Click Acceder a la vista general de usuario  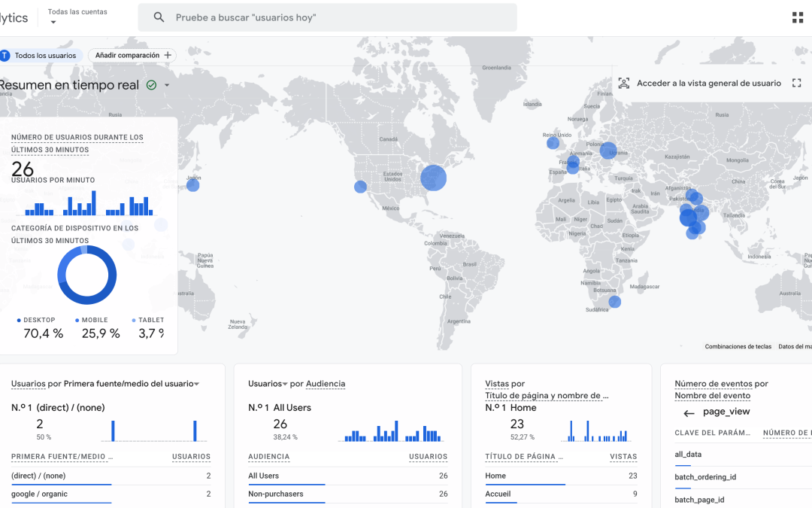click(x=708, y=84)
